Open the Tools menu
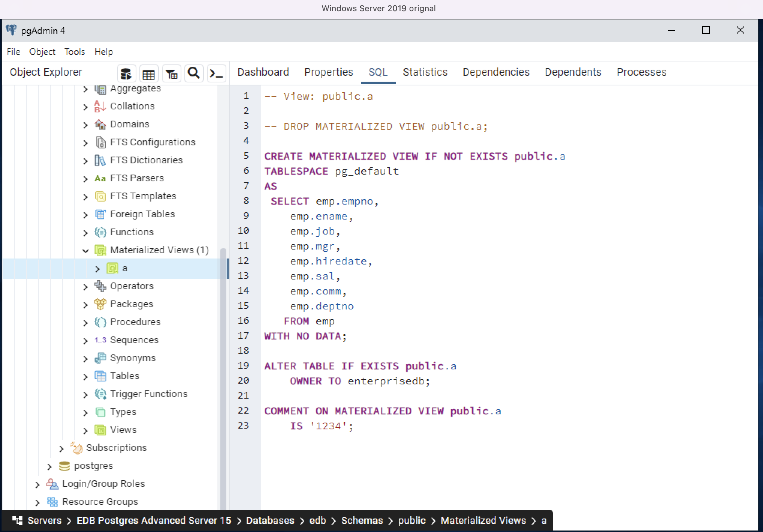This screenshot has height=532, width=763. point(74,51)
